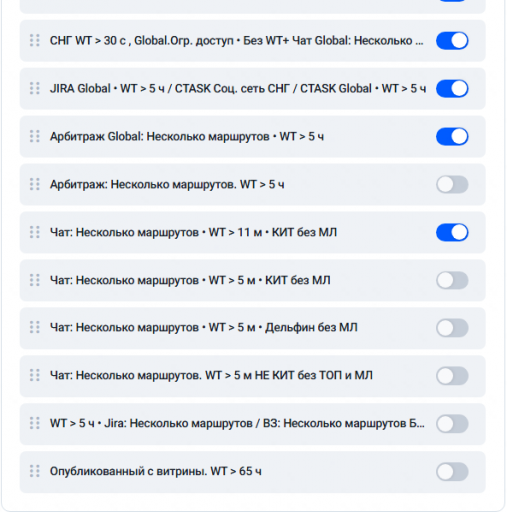Turn off WT > 11 м КИТ без МЛ toggle
Viewport: 507px width, 512px height.
click(x=452, y=232)
